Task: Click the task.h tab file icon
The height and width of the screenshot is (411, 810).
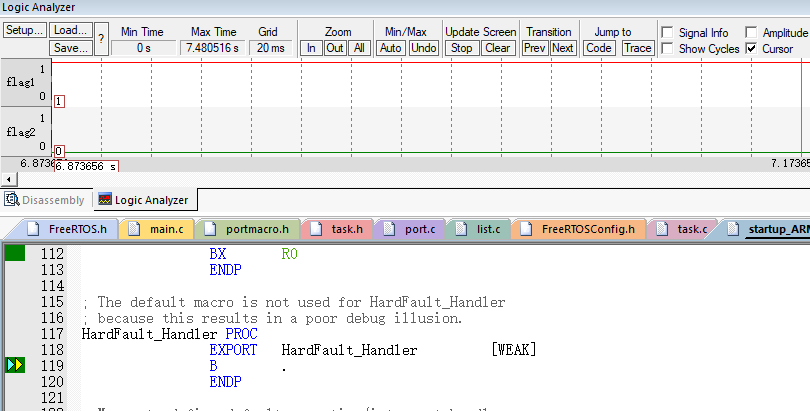Action: tap(316, 229)
